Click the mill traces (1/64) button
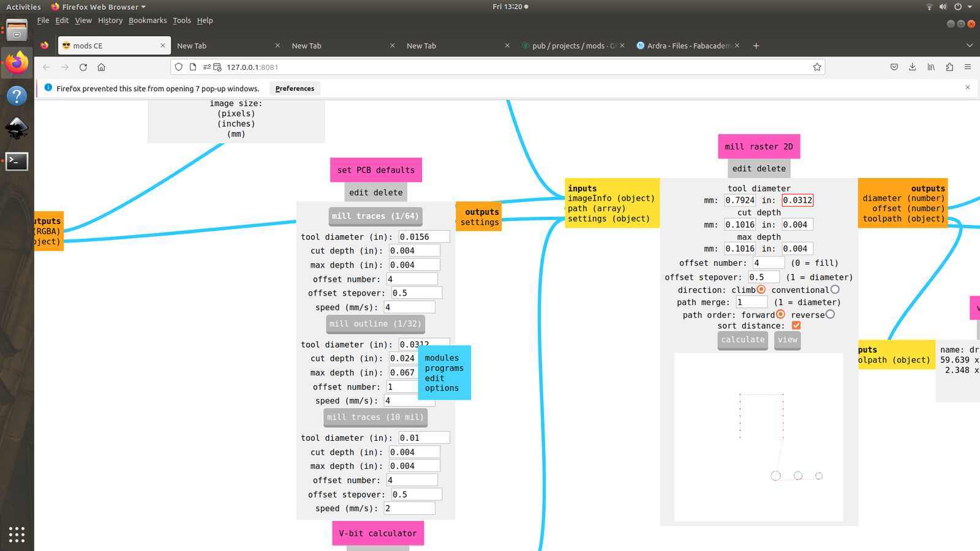This screenshot has height=551, width=980. [375, 216]
